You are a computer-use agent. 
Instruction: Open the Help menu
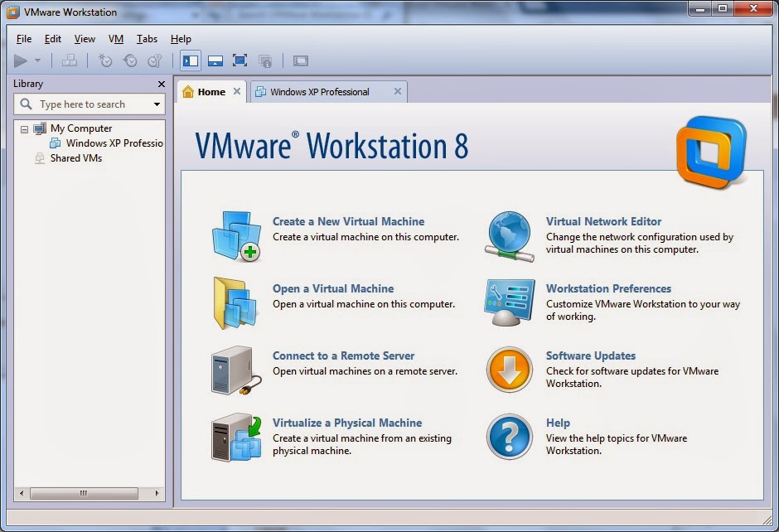coord(181,39)
